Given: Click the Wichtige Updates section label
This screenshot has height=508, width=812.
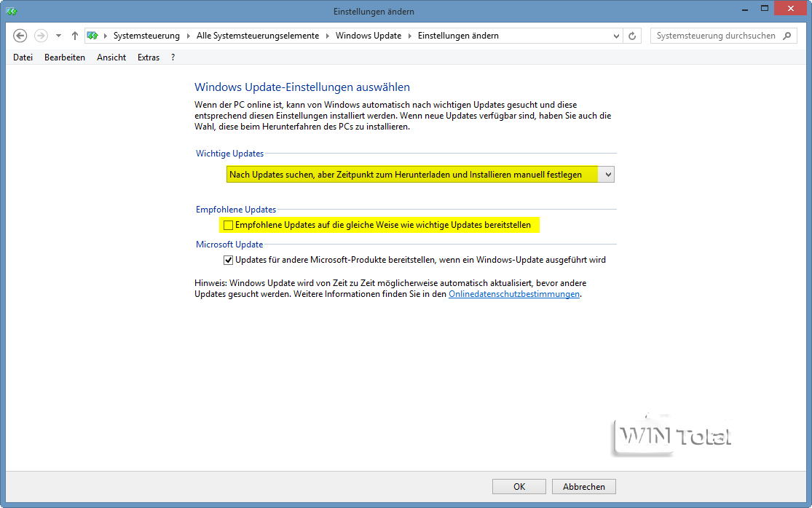Looking at the screenshot, I should [230, 154].
